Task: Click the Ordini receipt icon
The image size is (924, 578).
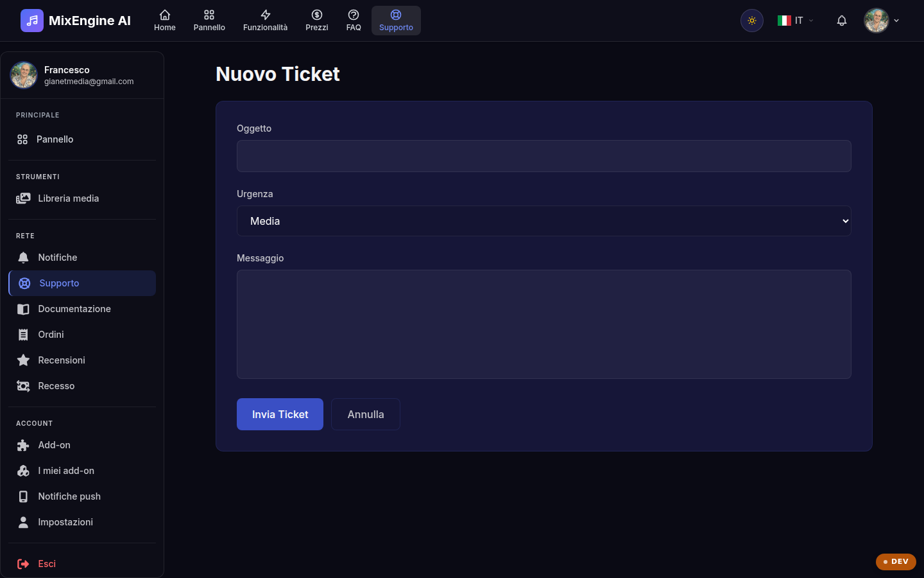Action: click(23, 335)
